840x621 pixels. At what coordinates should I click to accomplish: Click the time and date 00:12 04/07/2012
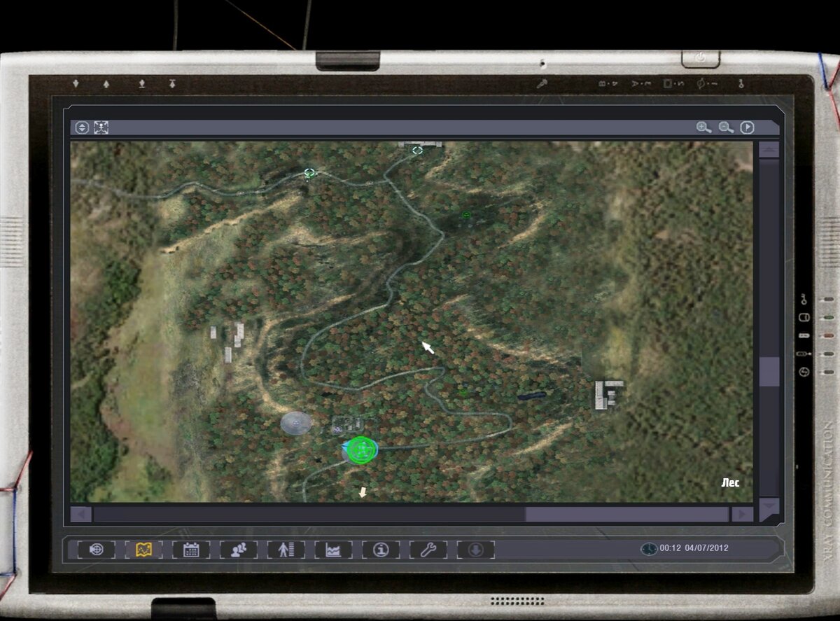694,548
